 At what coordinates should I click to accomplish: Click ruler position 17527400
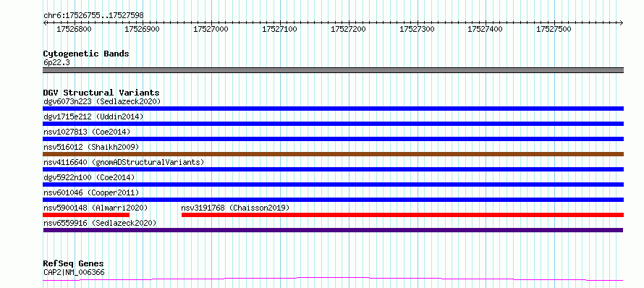point(486,29)
